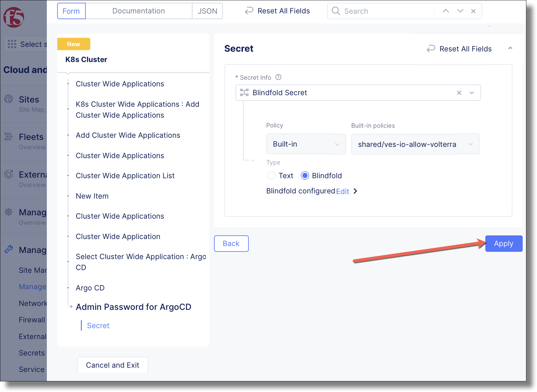Viewport: 537px width, 392px height.
Task: Select Argo CD in the tree
Action: tap(90, 288)
